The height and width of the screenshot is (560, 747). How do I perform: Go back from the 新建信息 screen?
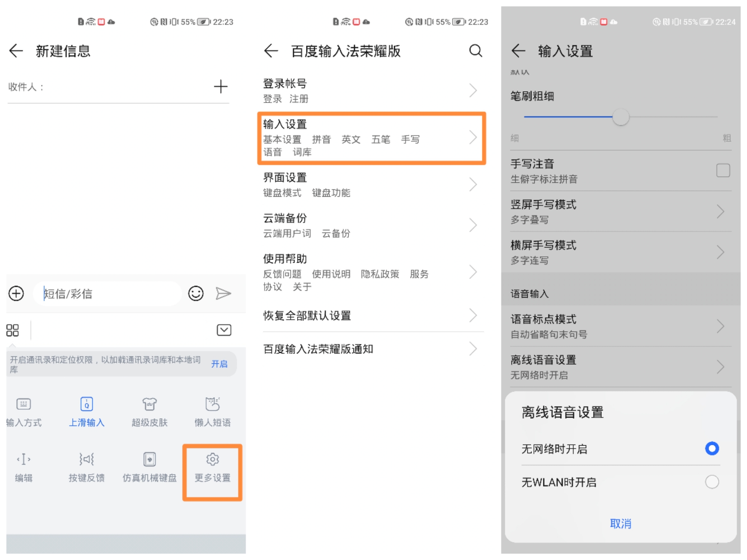coord(16,51)
